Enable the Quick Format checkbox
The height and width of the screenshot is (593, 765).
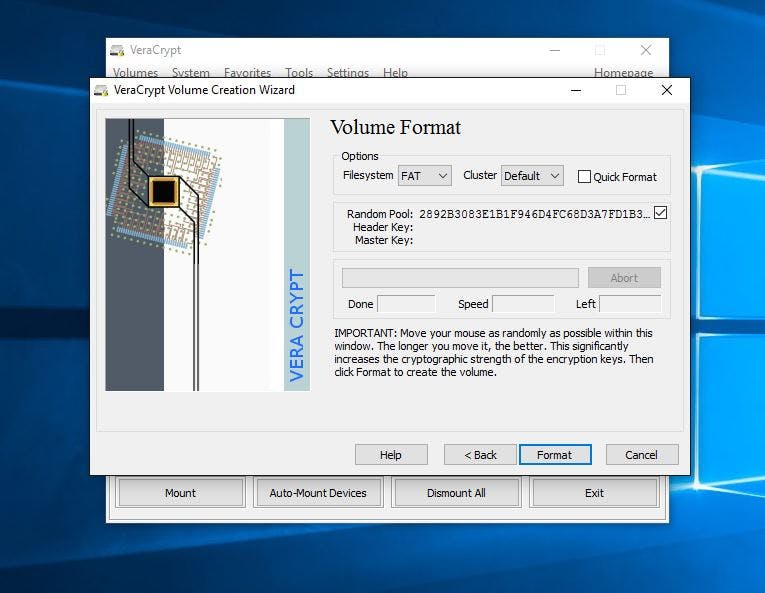tap(584, 177)
